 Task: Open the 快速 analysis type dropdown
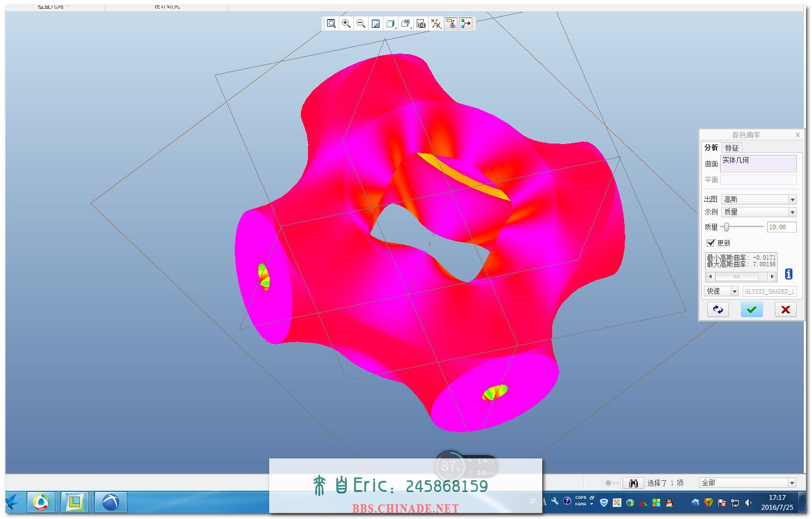734,291
